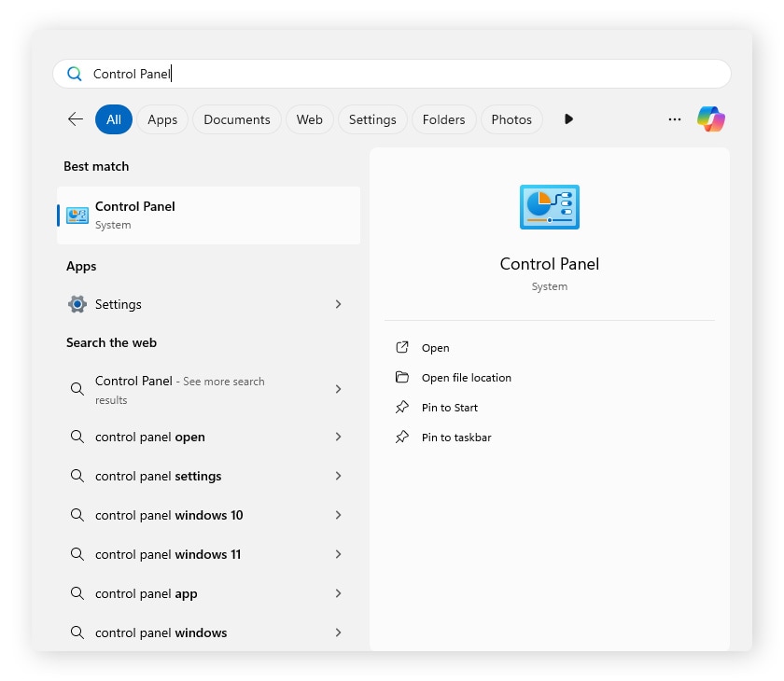This screenshot has height=681, width=784.
Task: Click the Open action's external-link icon
Action: point(402,347)
